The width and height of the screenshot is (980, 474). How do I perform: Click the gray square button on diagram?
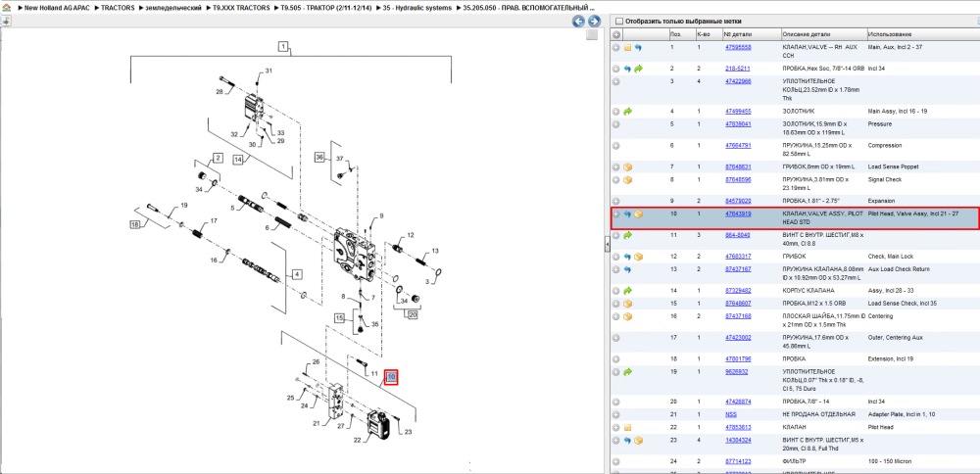click(591, 35)
